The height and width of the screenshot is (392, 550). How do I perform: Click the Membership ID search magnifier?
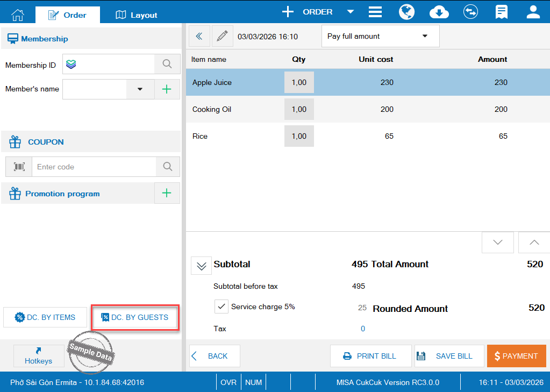167,64
